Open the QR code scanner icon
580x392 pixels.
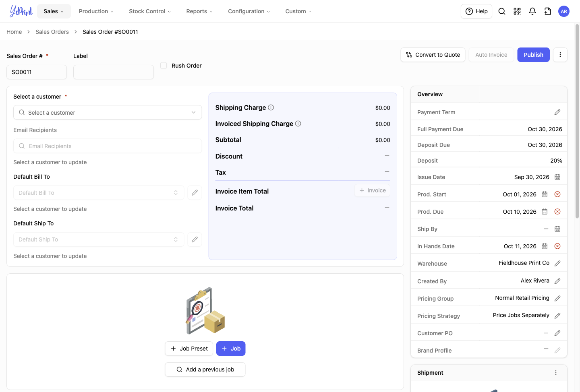coord(517,11)
